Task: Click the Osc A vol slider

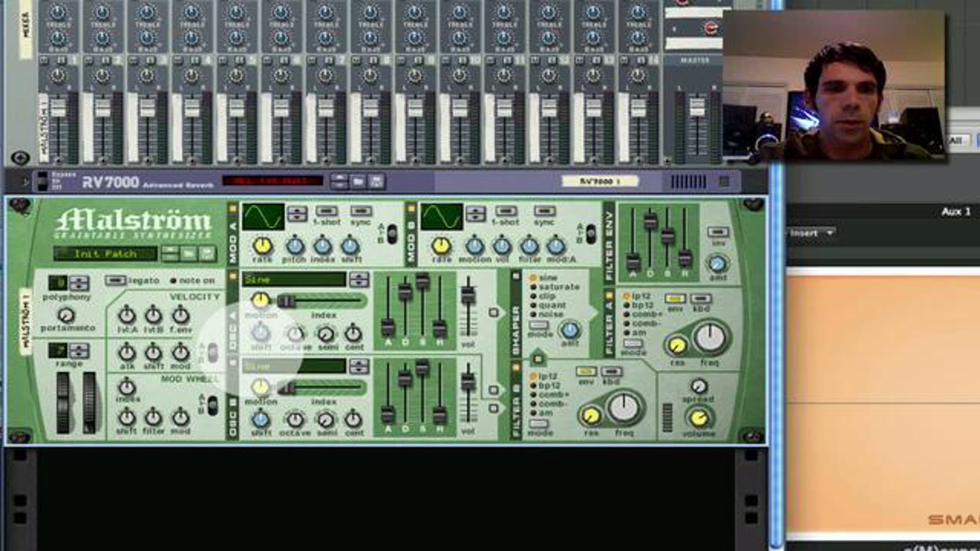Action: [468, 306]
